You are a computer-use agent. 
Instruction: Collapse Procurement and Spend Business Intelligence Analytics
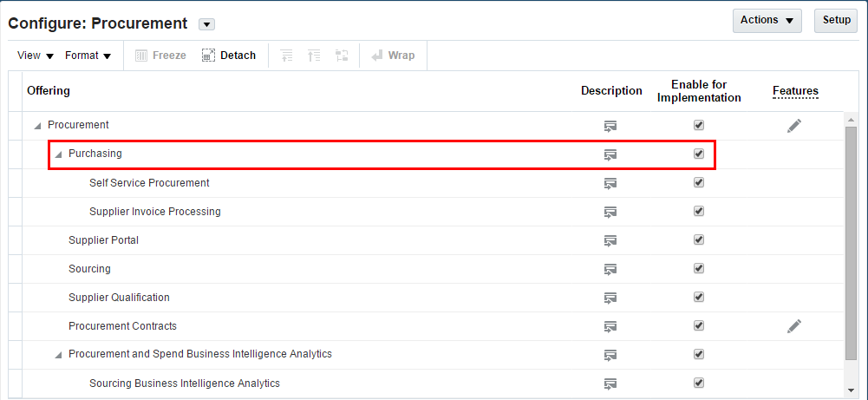click(x=58, y=355)
